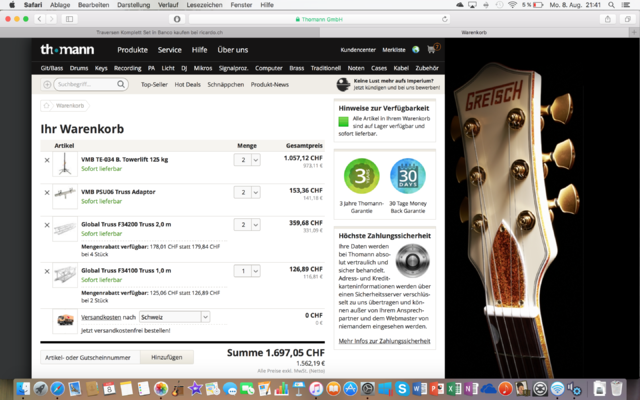The height and width of the screenshot is (400, 640).
Task: Open Merkliste link
Action: tap(394, 50)
